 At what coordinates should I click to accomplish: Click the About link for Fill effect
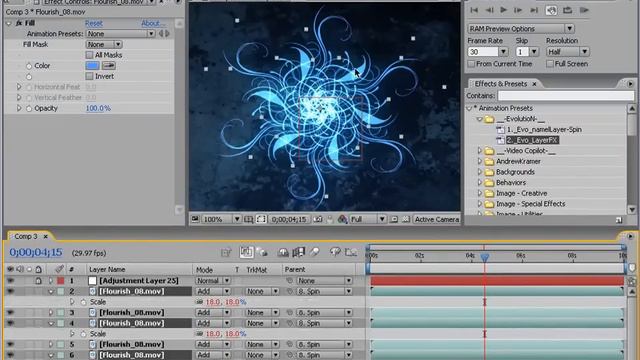pos(153,23)
